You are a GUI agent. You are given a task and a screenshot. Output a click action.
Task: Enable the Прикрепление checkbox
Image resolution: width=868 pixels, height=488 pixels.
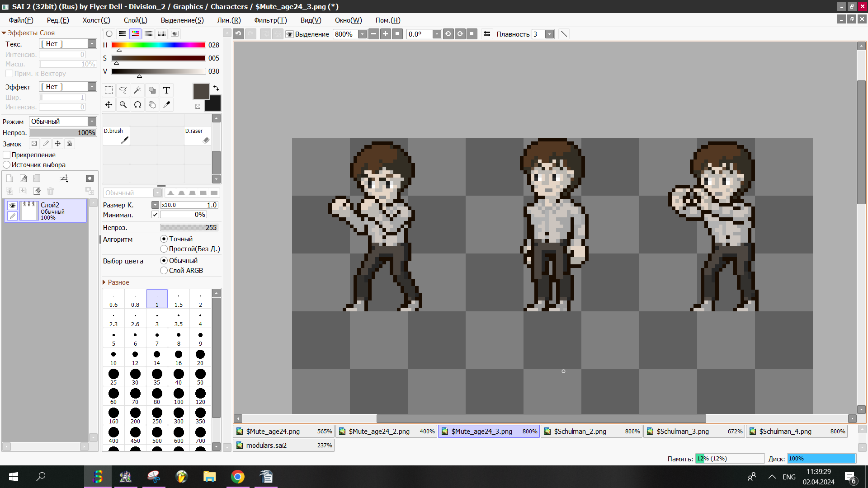[x=7, y=155]
